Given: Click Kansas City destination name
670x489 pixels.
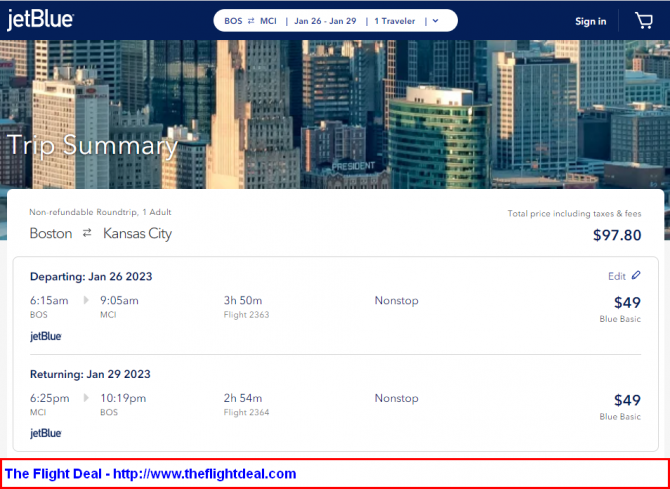Looking at the screenshot, I should pos(138,234).
